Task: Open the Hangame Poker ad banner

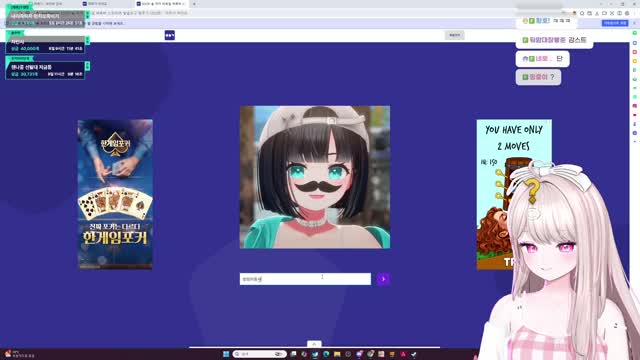Action: 115,194
